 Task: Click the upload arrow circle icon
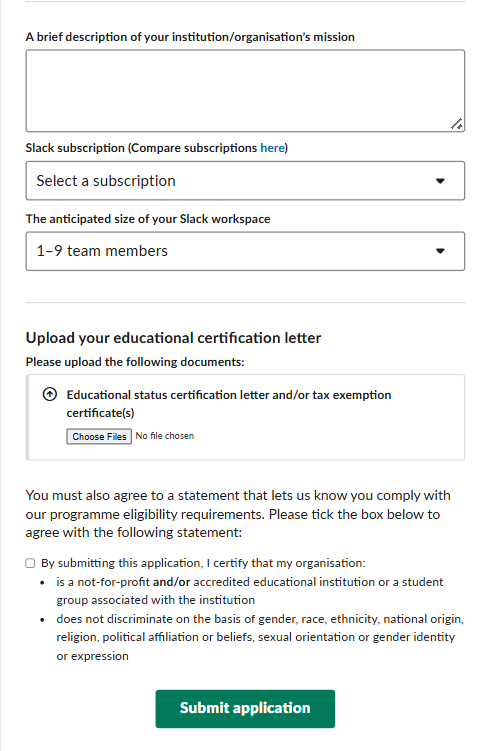(50, 394)
